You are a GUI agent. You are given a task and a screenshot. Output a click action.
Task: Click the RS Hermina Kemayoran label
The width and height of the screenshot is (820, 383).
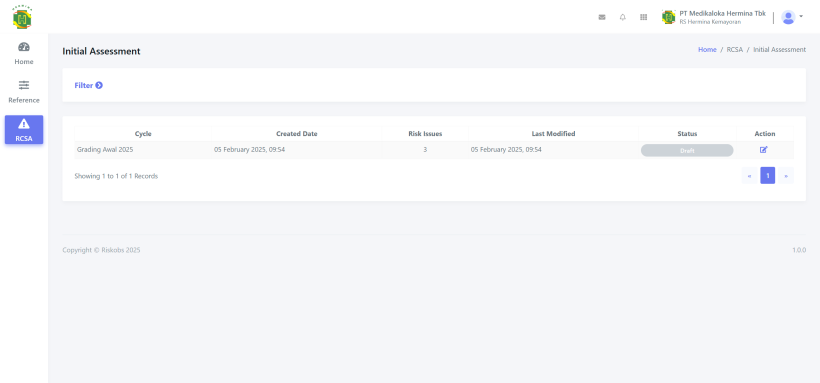pyautogui.click(x=710, y=22)
